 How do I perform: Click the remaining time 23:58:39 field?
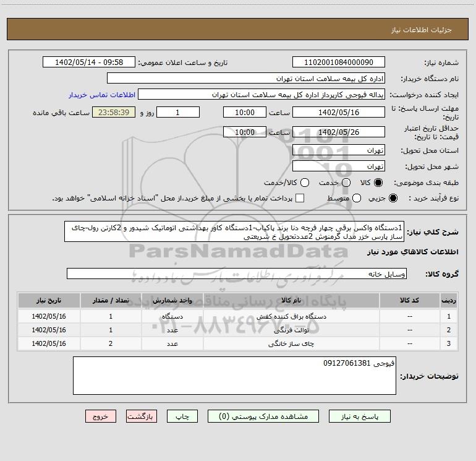(114, 113)
